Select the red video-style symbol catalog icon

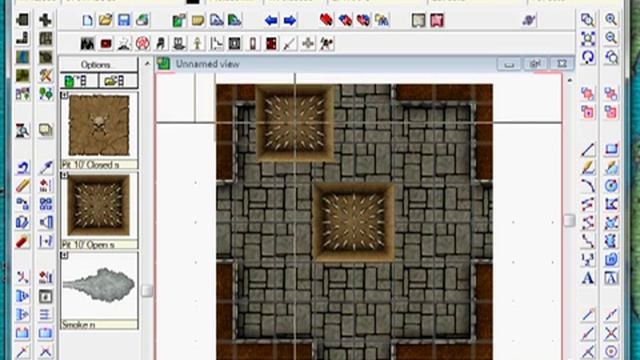106,43
